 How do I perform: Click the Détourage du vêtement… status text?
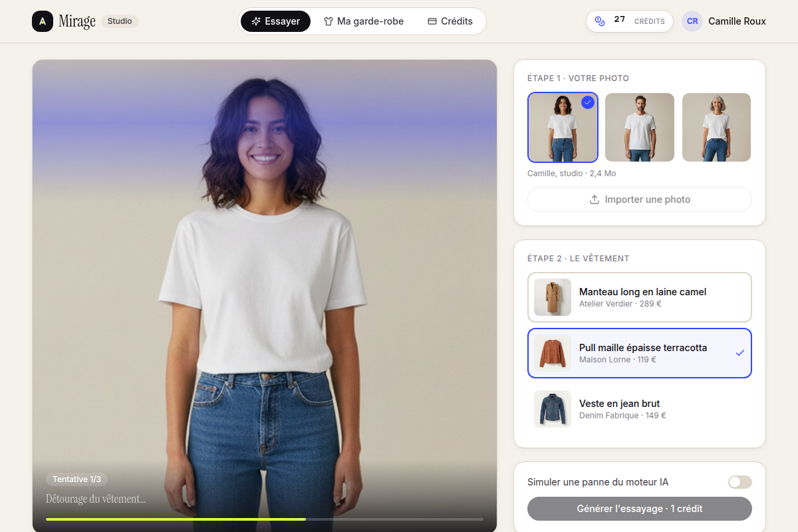tap(96, 499)
